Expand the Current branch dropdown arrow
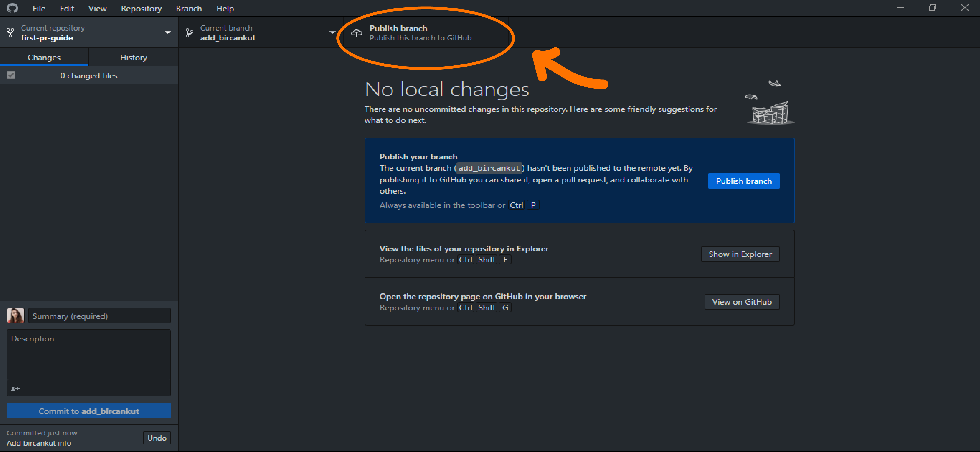 tap(332, 33)
